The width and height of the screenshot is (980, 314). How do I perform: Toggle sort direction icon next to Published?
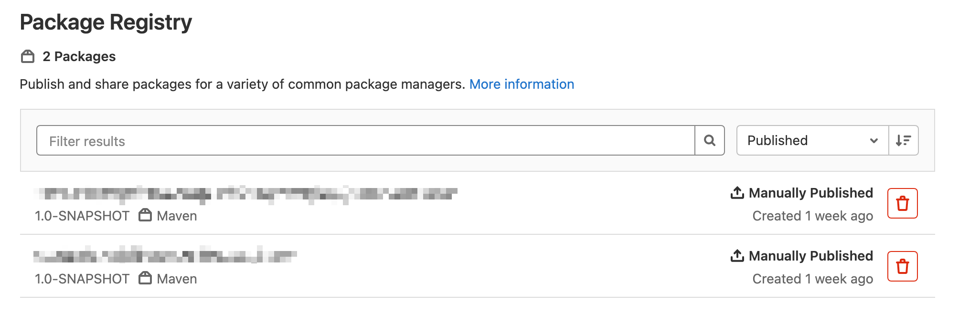(x=904, y=140)
